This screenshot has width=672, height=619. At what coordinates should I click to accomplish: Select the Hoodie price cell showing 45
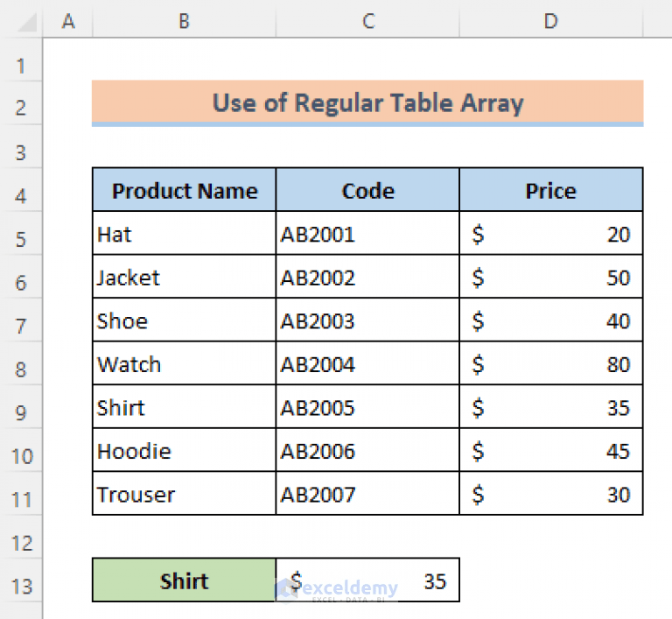551,450
